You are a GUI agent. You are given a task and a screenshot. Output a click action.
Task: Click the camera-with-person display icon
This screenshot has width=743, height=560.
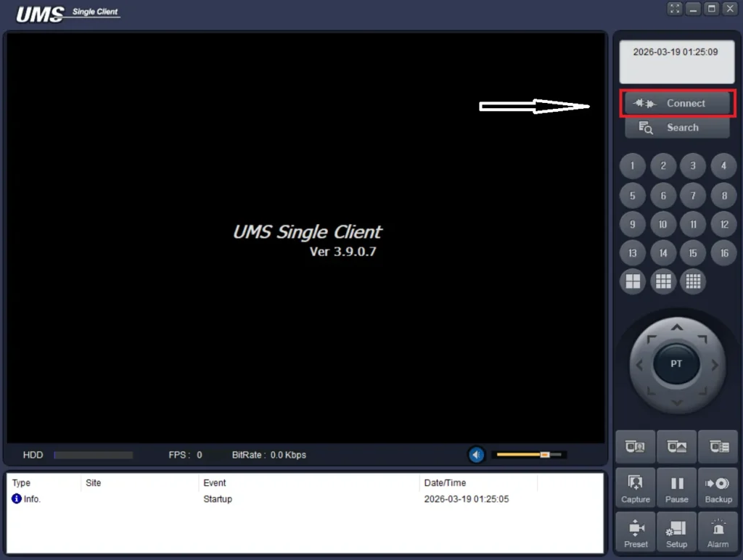(635, 446)
